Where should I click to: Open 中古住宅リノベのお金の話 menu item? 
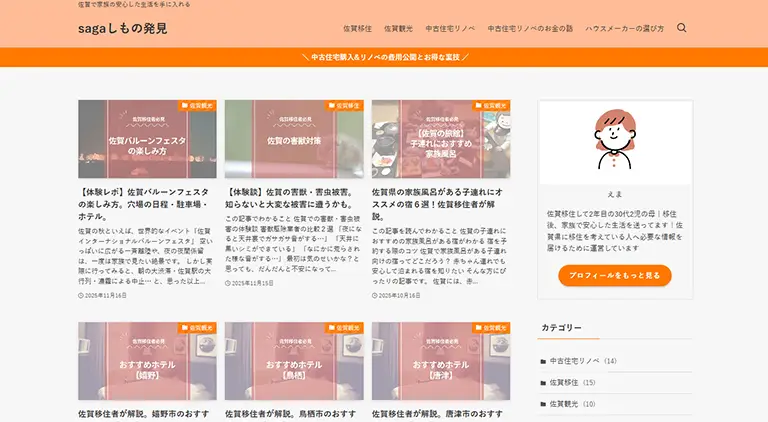pos(530,28)
